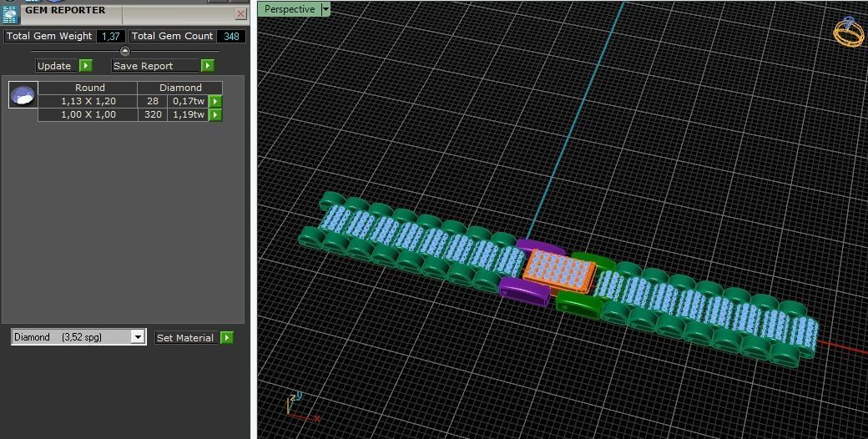Click the '0,17tw' weight cell
868x439 pixels.
pos(189,101)
